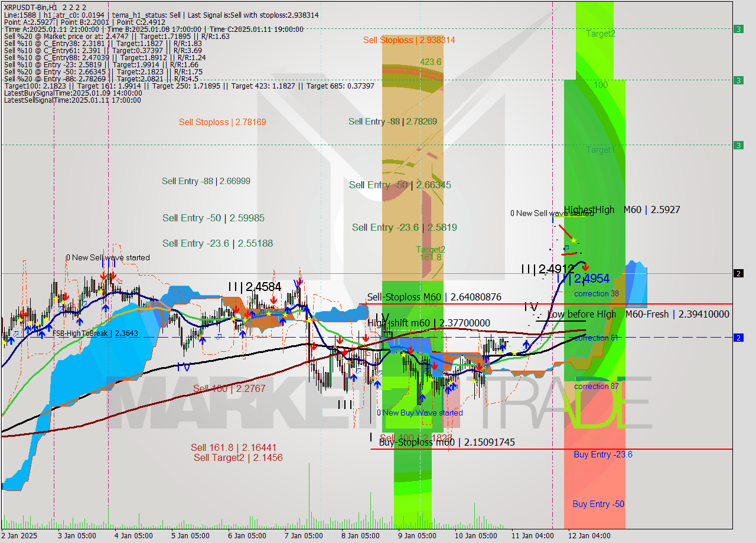Select the 'Sell Entry -23.6 | 2.55188' label
This screenshot has height=543, width=756.
coord(217,243)
